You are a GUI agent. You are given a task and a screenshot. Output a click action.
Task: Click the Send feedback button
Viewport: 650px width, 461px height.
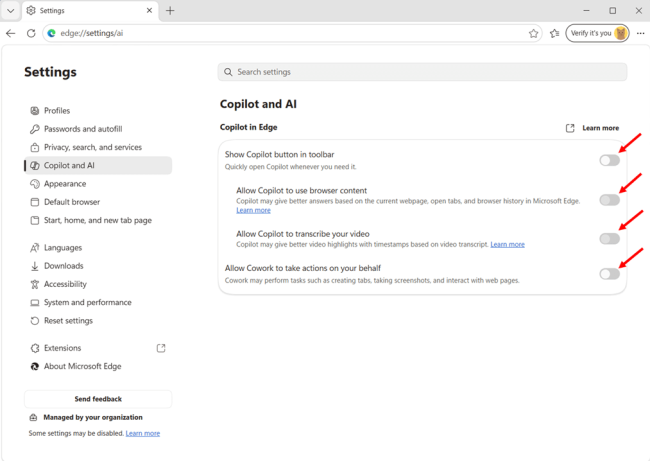coord(98,399)
